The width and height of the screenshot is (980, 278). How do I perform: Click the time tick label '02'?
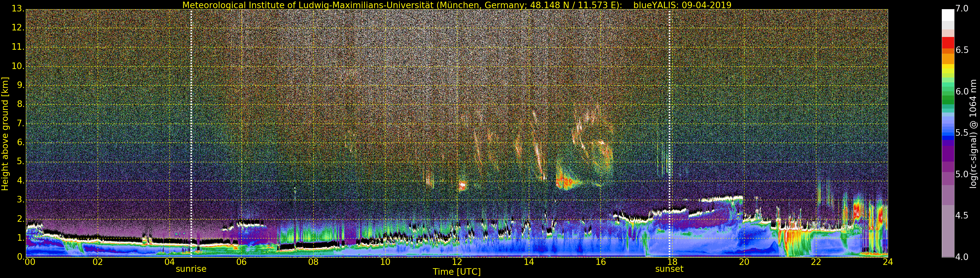pyautogui.click(x=98, y=262)
